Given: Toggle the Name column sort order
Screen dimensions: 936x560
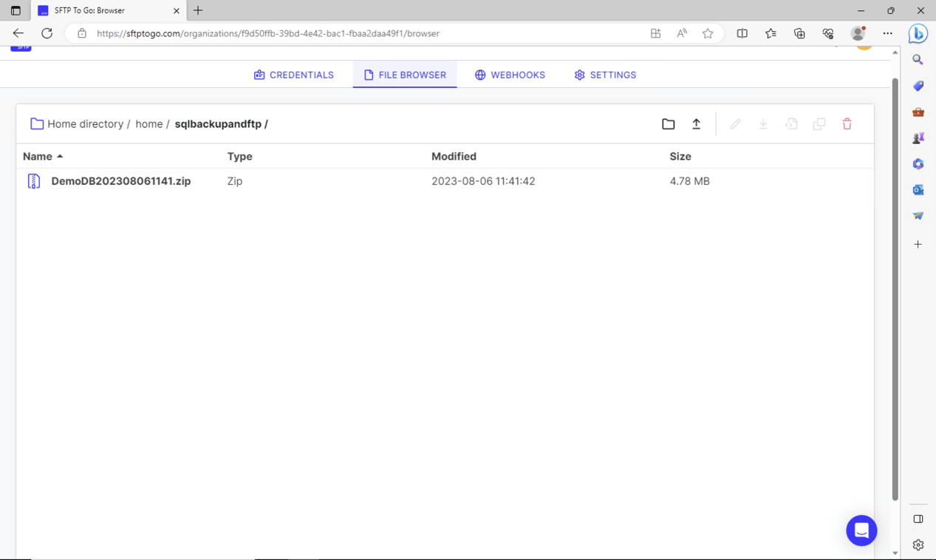Looking at the screenshot, I should [42, 156].
